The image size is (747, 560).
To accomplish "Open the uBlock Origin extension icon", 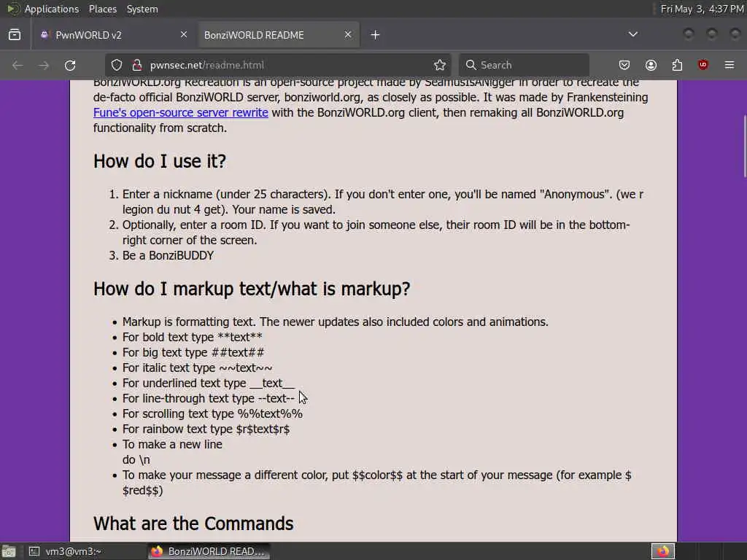I will click(703, 65).
